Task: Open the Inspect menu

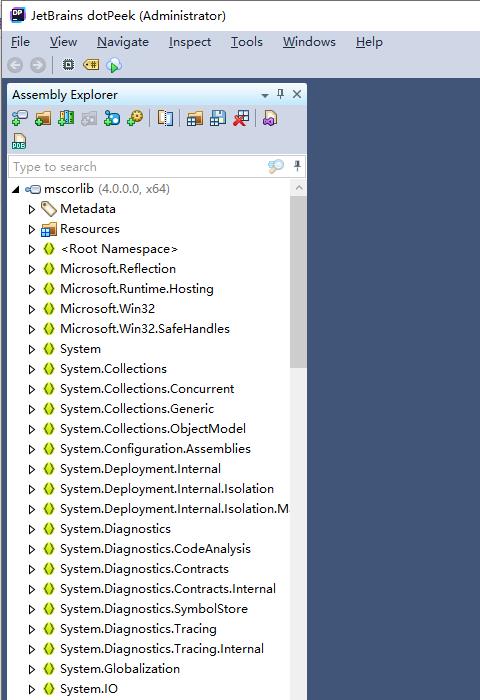Action: 190,42
